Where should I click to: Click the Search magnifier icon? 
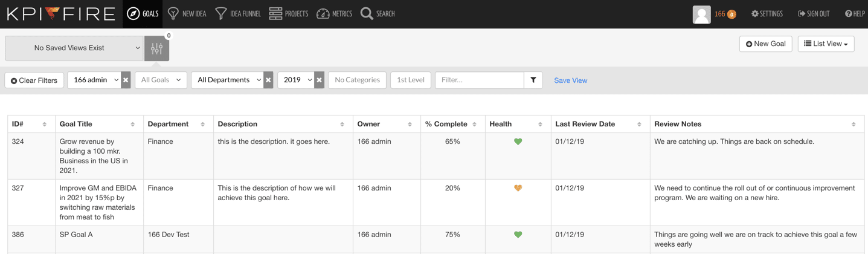[x=367, y=14]
